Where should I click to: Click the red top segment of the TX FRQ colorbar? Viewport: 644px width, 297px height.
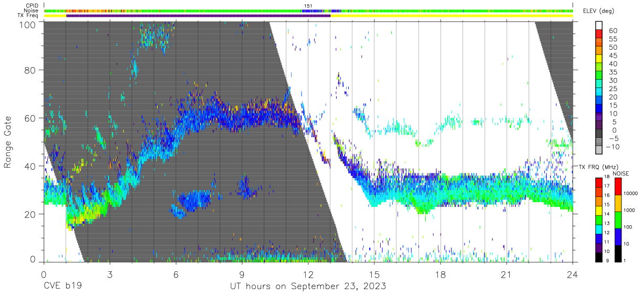point(599,182)
